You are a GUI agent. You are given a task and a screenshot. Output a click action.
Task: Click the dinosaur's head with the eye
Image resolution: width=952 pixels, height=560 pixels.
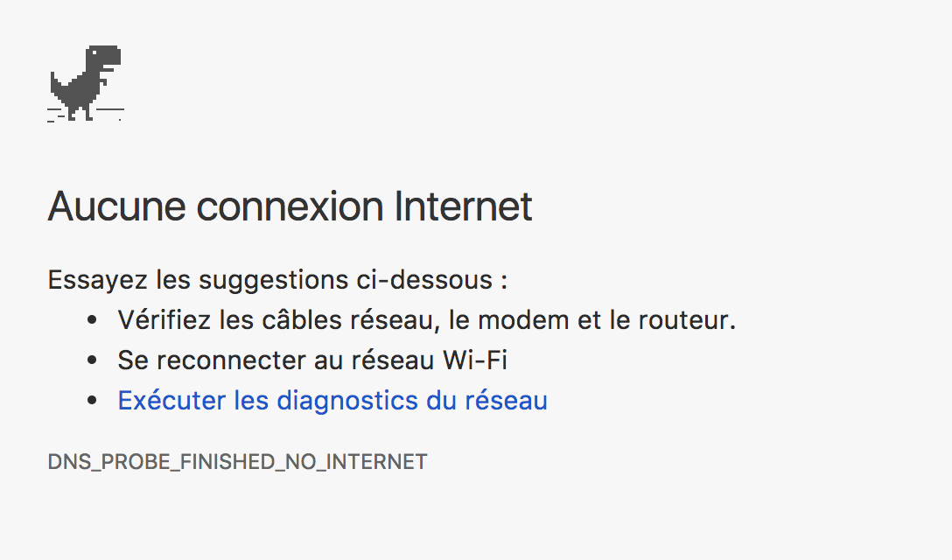point(104,57)
